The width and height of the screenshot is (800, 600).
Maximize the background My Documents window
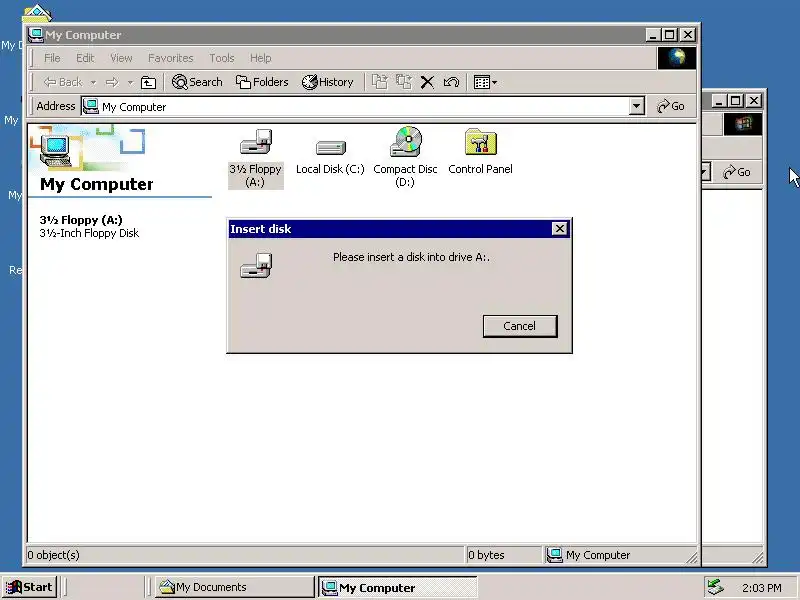coord(735,101)
